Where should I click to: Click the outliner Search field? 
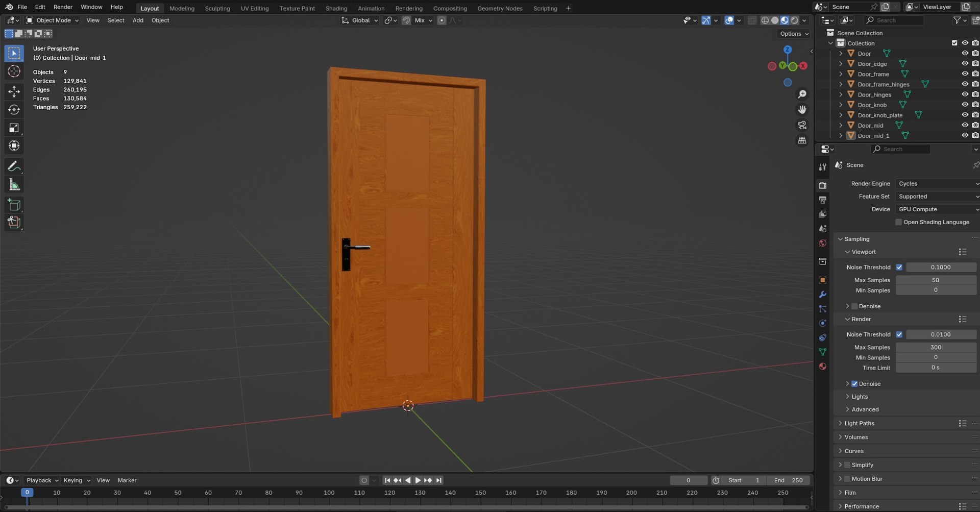pyautogui.click(x=894, y=20)
